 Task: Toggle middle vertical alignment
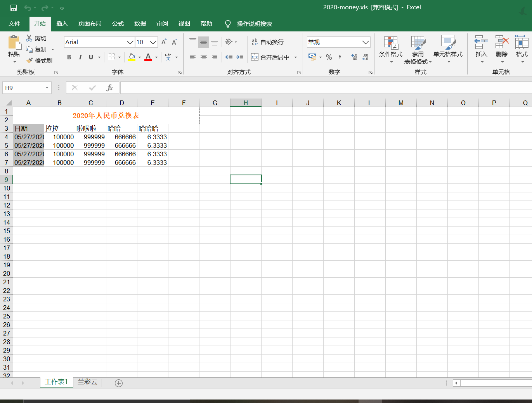(204, 42)
